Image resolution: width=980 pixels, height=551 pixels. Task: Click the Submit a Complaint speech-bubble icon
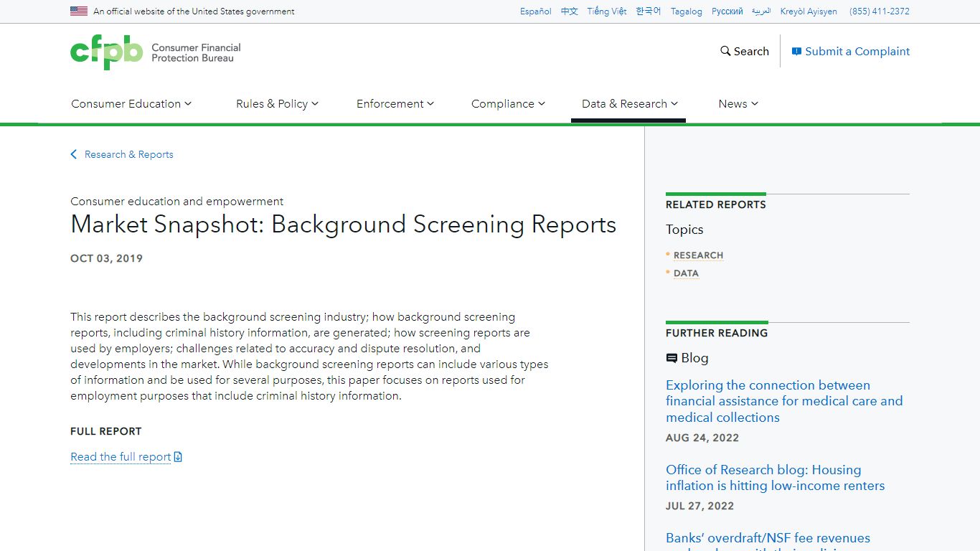pyautogui.click(x=796, y=51)
